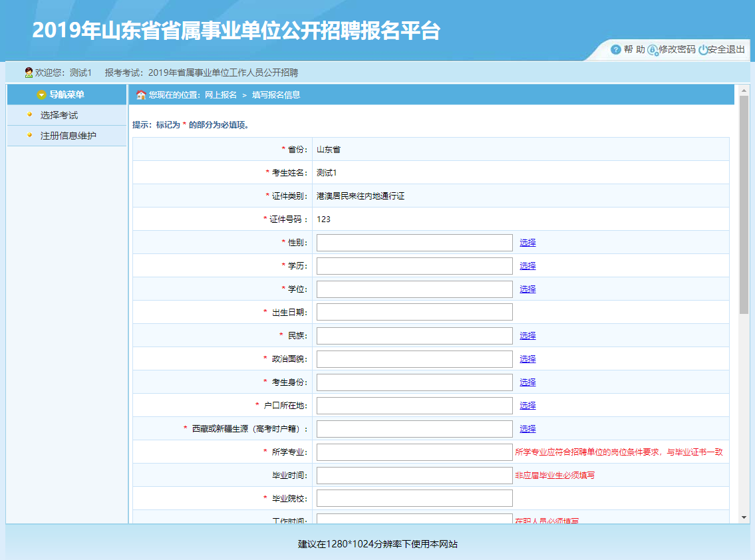
Task: Click the 山东省 province value
Action: [329, 150]
